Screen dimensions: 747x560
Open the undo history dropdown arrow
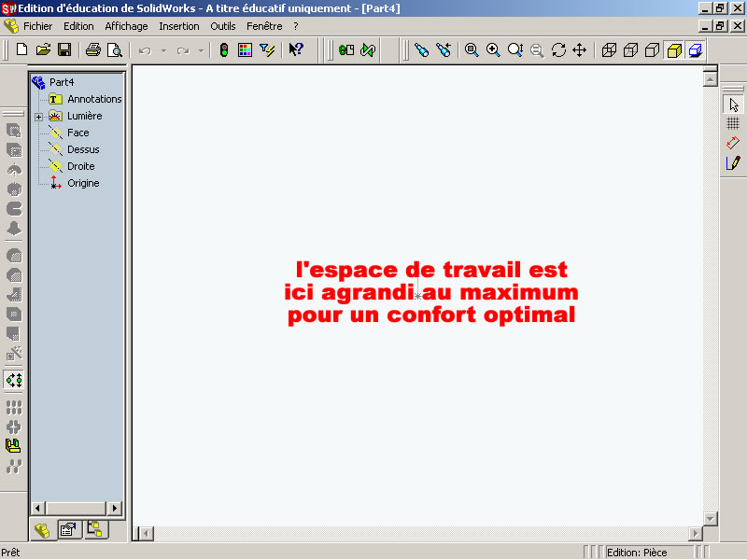(163, 50)
